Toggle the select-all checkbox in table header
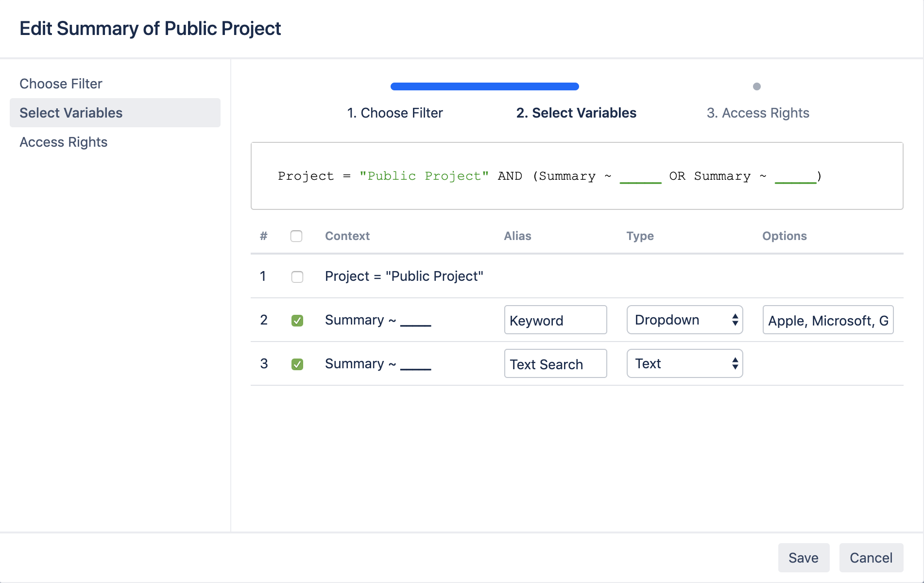Screen dimensions: 924x583 (296, 236)
